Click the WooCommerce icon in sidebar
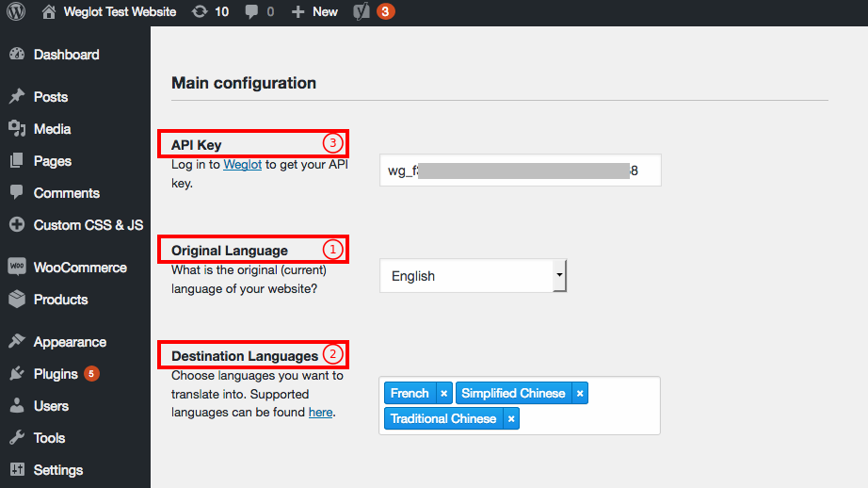 [16, 268]
